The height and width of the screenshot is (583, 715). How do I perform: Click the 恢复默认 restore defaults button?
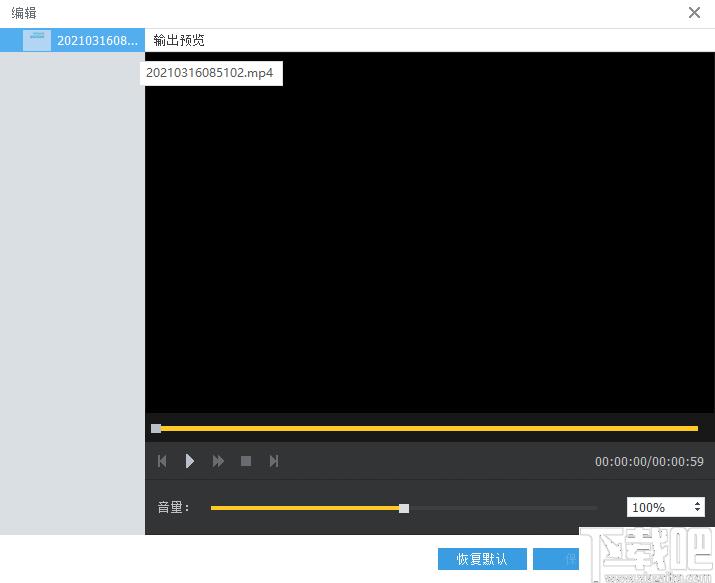tap(482, 559)
